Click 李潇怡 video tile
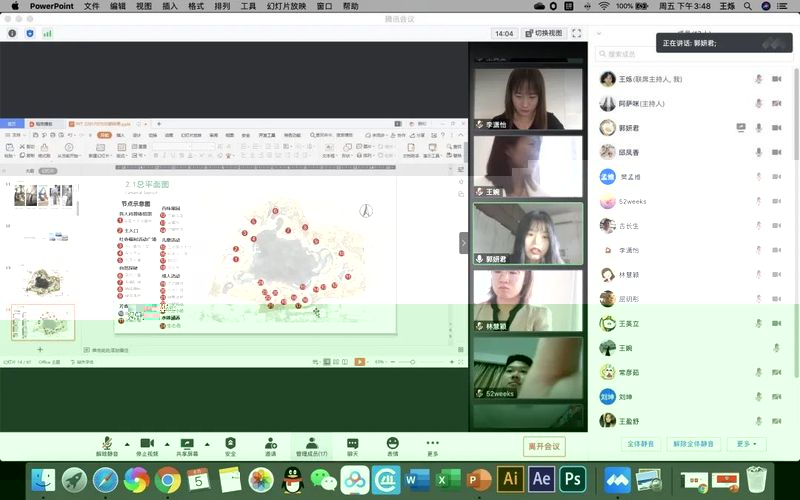This screenshot has height=500, width=800. point(528,98)
